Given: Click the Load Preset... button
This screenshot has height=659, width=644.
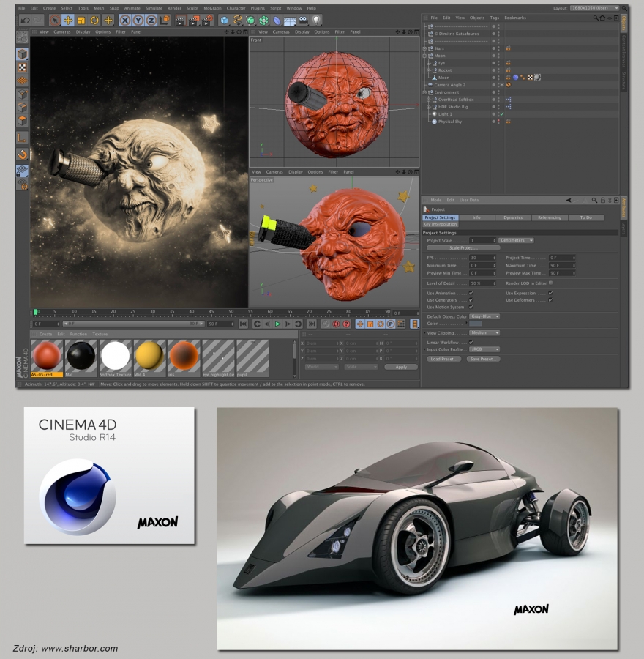Looking at the screenshot, I should 443,359.
